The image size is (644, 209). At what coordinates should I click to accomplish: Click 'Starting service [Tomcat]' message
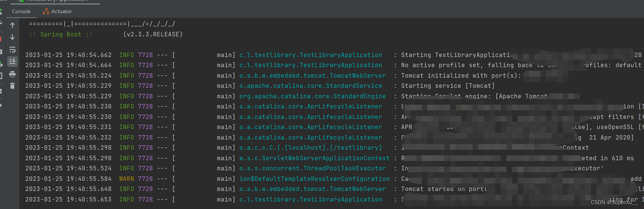[x=448, y=86]
